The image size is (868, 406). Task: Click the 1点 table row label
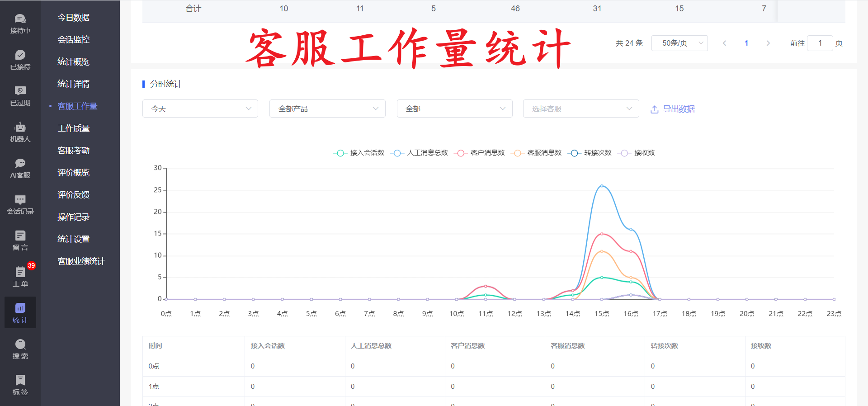click(x=154, y=387)
